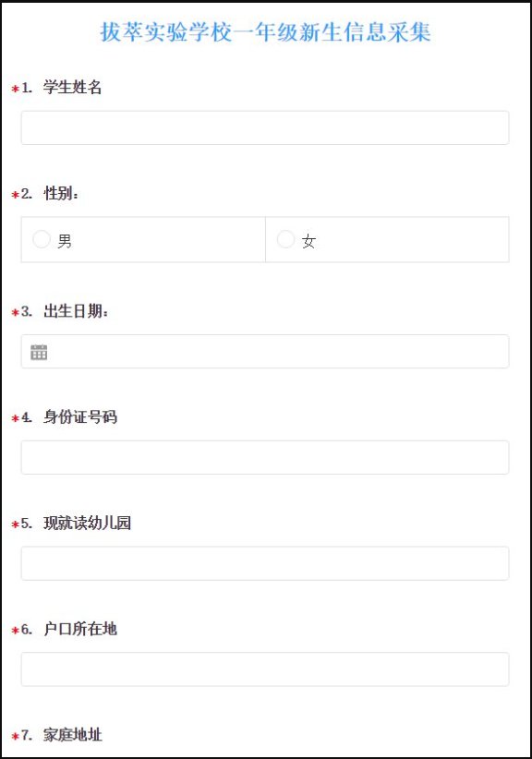Click the 女 option text label

[x=308, y=241]
